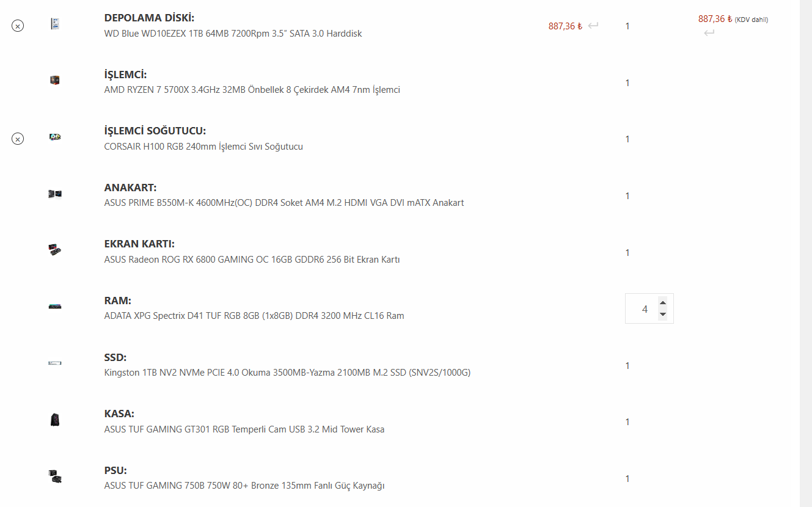Click arrow icon next to unit price
This screenshot has height=507, width=812.
click(593, 26)
